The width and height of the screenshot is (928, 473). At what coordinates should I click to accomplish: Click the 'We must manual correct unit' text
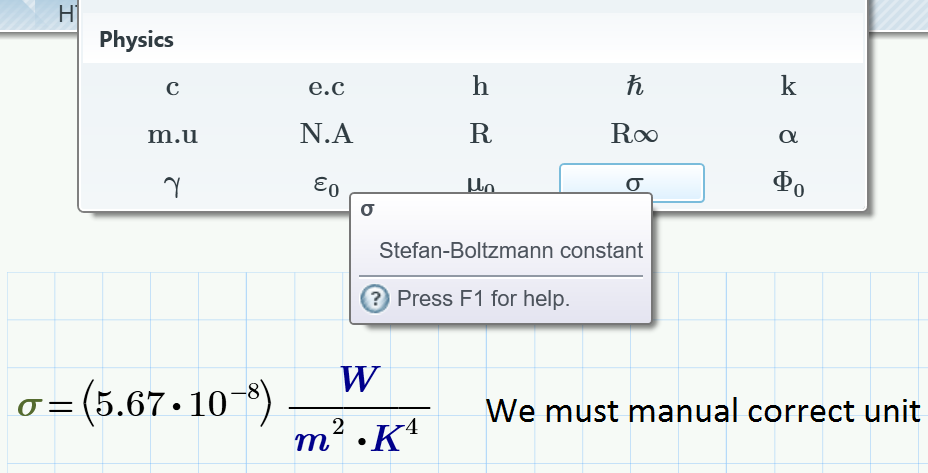pyautogui.click(x=703, y=410)
